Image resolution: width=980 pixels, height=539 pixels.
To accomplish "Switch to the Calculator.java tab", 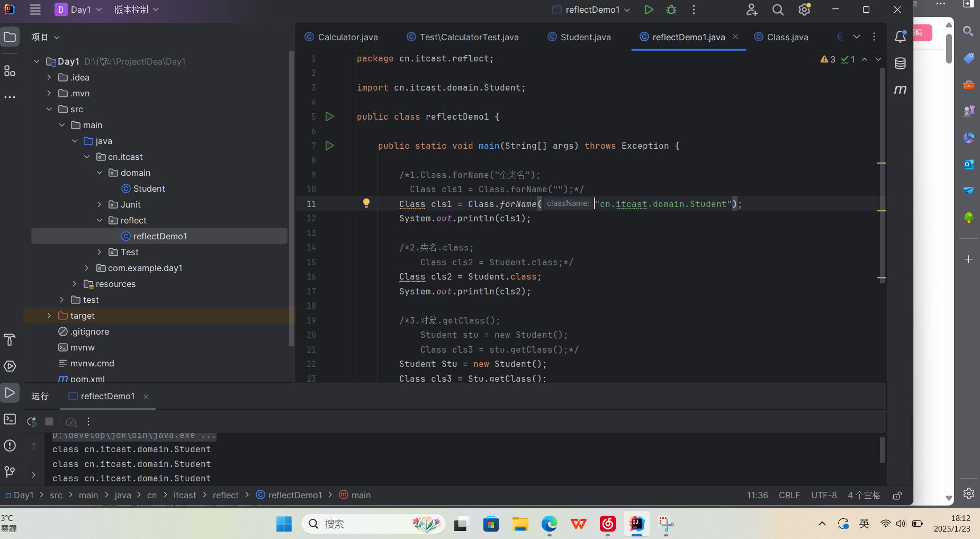I will coord(341,37).
